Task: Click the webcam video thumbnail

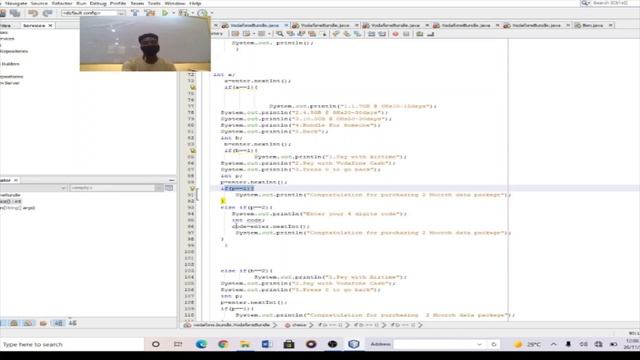Action: (x=145, y=43)
